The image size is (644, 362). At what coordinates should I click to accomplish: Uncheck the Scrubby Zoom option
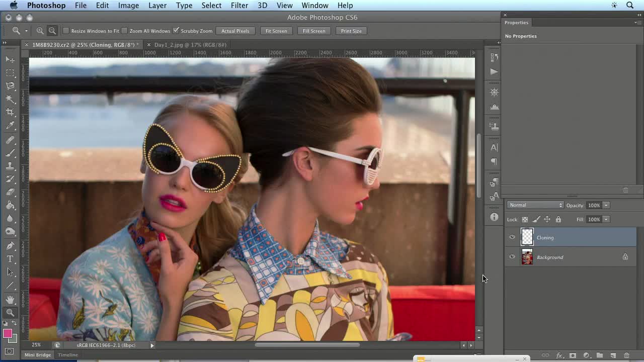point(176,31)
